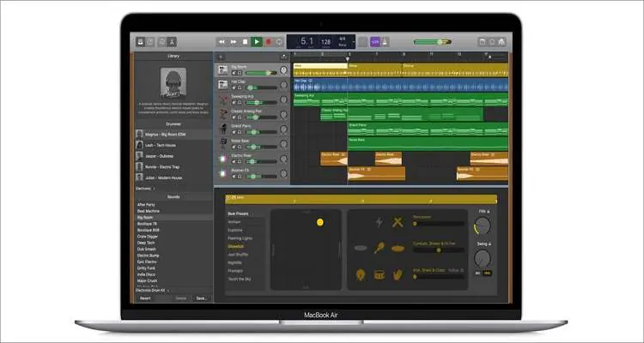This screenshot has height=343, width=644.
Task: Select the Touch the Sky beat preset
Action: (240, 279)
